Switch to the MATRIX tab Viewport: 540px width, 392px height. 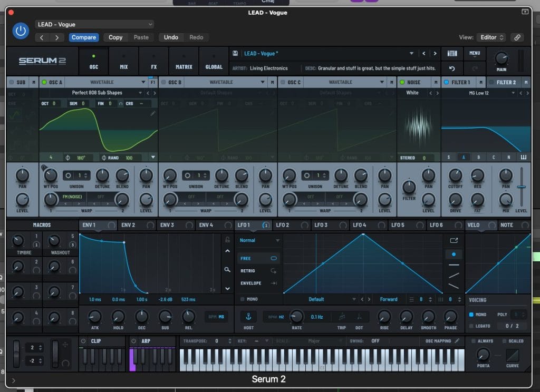[184, 61]
